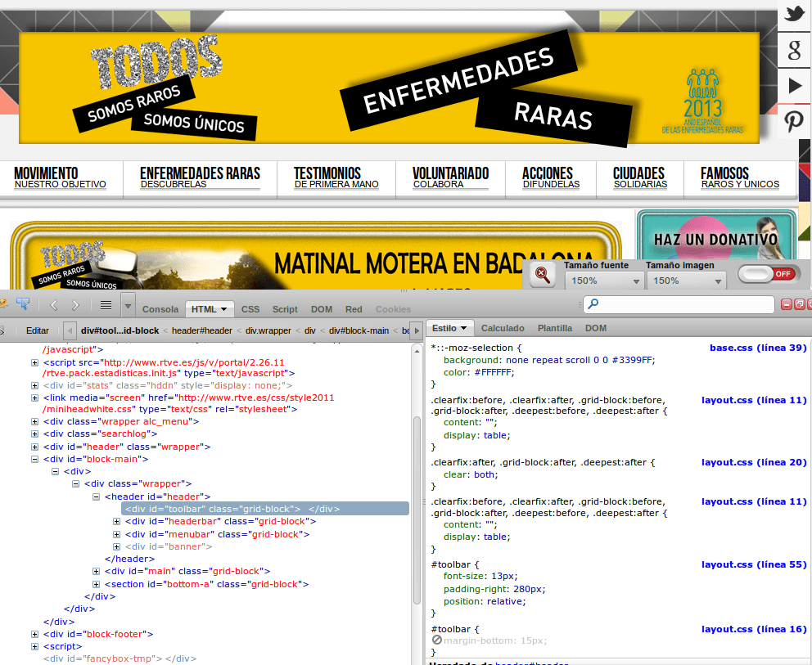Open the Pinterest share icon
The height and width of the screenshot is (665, 812).
tap(794, 122)
